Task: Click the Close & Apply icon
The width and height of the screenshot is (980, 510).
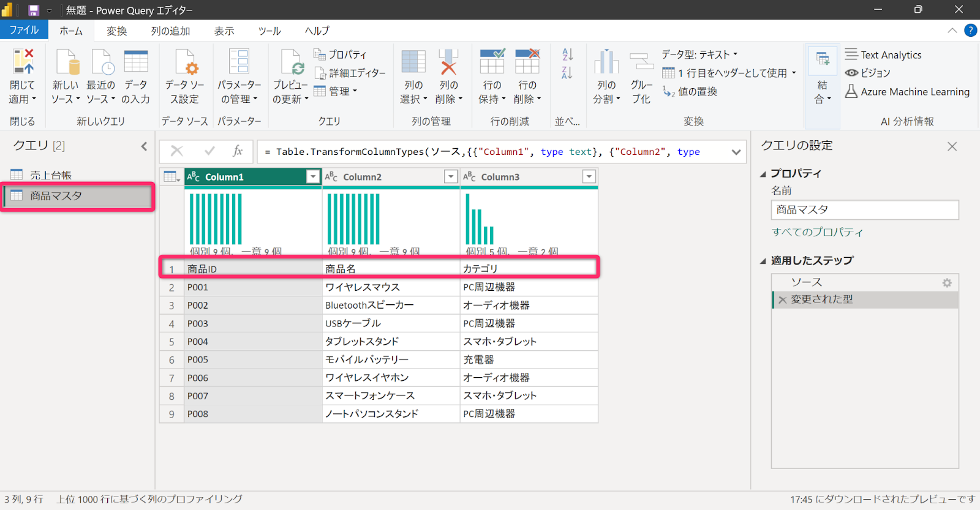Action: point(23,62)
